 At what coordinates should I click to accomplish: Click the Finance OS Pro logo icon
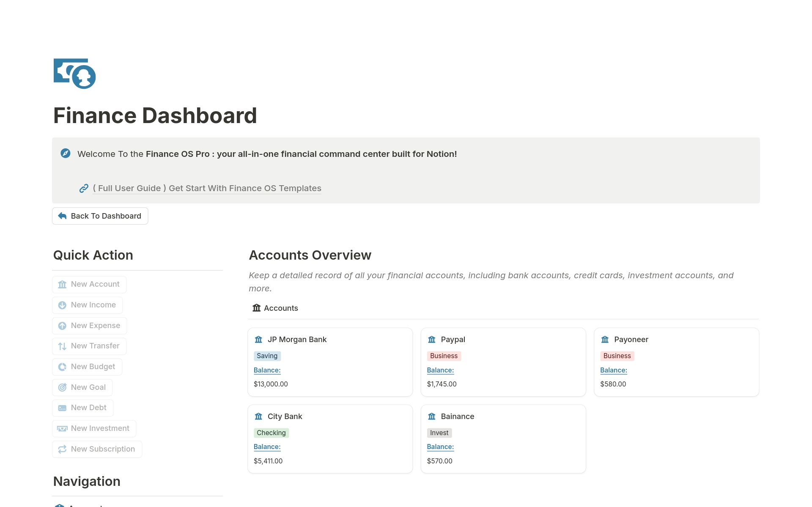pyautogui.click(x=74, y=73)
